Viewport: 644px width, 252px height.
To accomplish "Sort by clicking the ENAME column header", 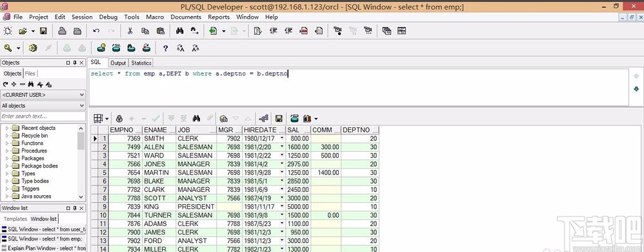I will [159, 130].
